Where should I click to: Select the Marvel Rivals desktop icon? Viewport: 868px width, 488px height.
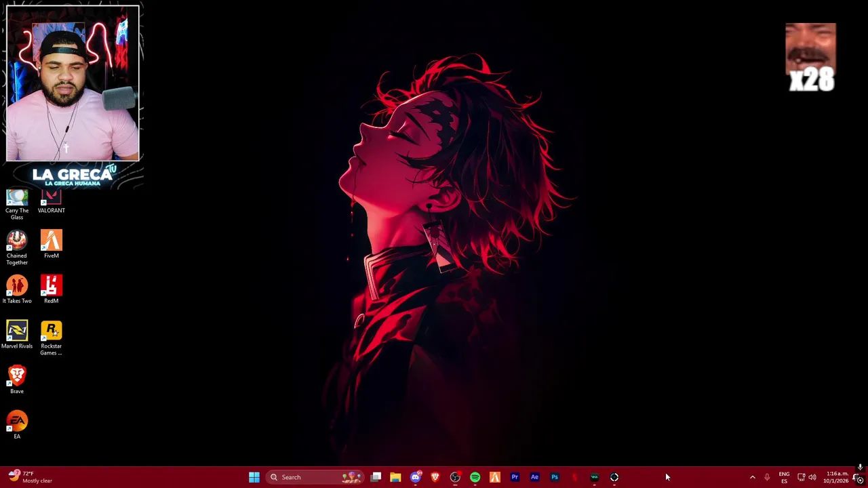(17, 335)
